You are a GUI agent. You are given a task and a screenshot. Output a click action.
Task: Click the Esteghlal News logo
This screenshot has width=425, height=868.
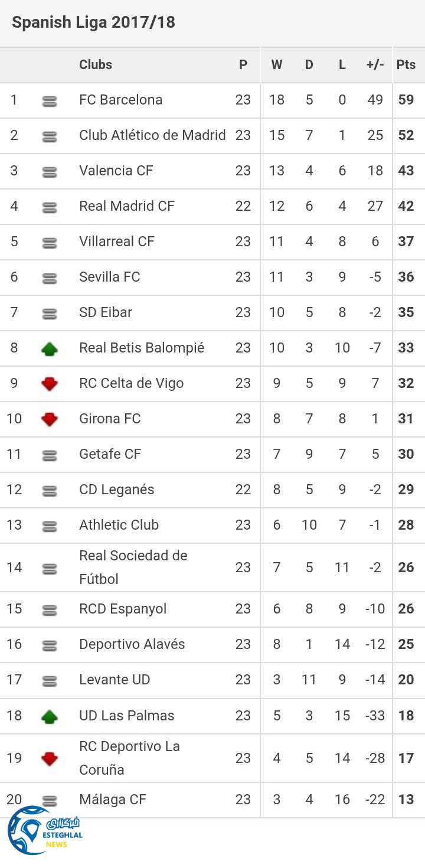click(44, 830)
